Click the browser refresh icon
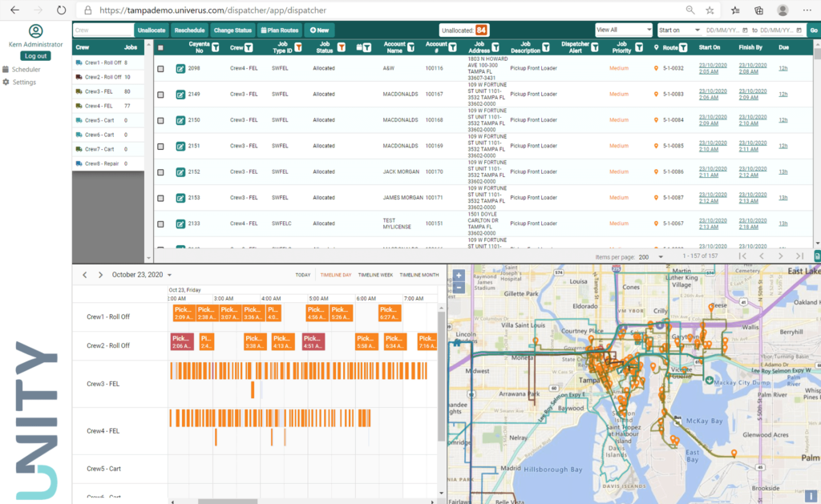 (x=62, y=10)
